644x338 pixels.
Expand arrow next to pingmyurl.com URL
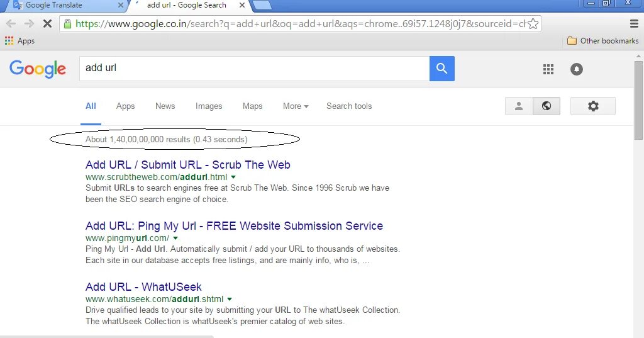[175, 238]
